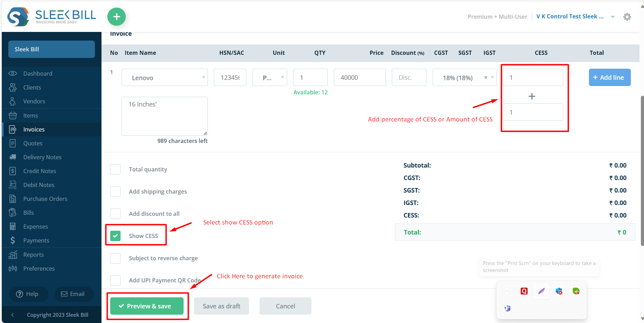Click the Quotes page icon

(x=13, y=143)
